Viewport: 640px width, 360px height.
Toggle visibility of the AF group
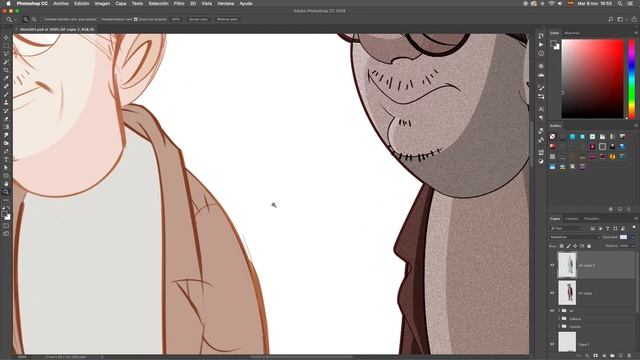(x=552, y=311)
